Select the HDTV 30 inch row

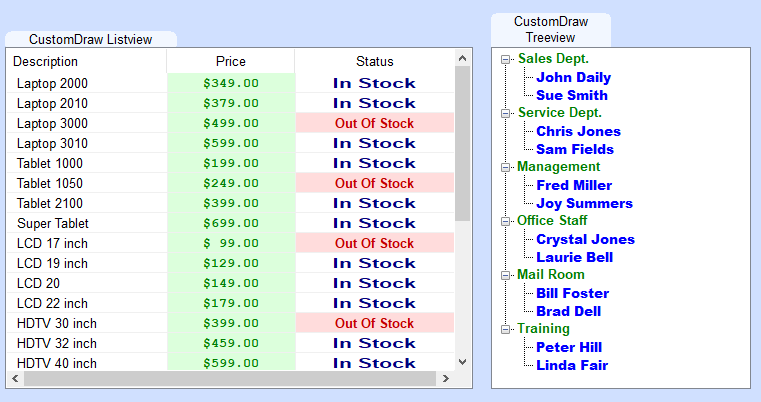coord(231,323)
